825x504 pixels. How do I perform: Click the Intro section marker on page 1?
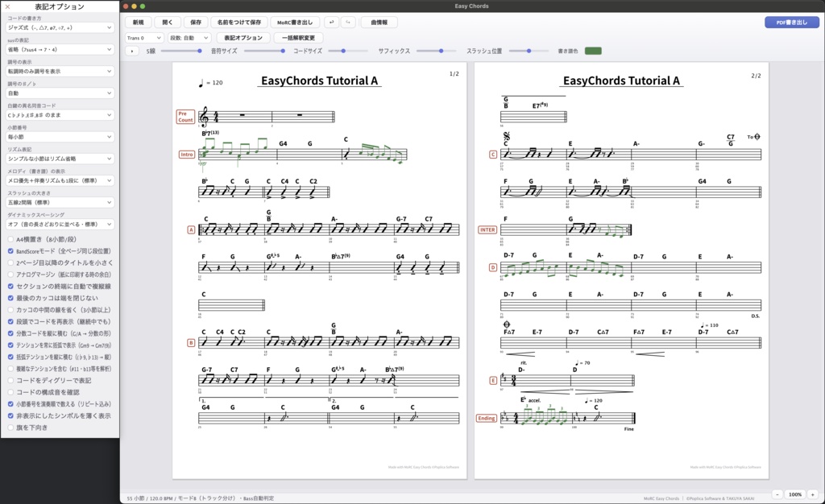187,155
